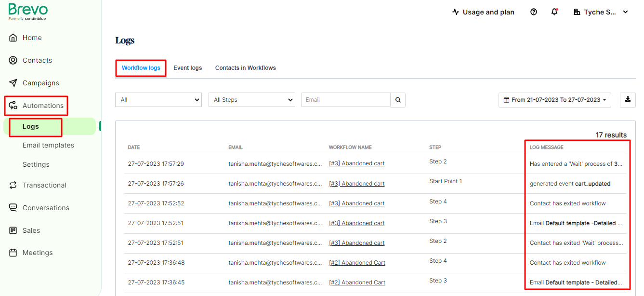This screenshot has height=296, width=644.
Task: Click the Automations workflow icon
Action: coord(13,106)
